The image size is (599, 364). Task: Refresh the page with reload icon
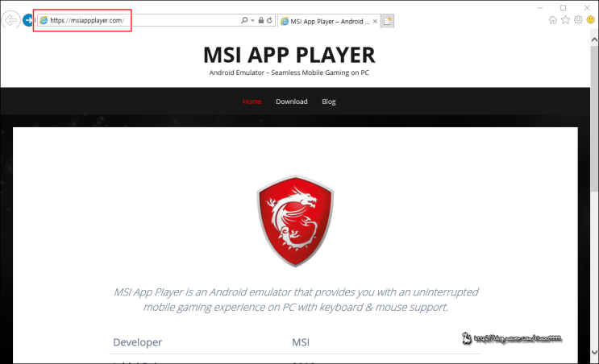click(x=269, y=20)
